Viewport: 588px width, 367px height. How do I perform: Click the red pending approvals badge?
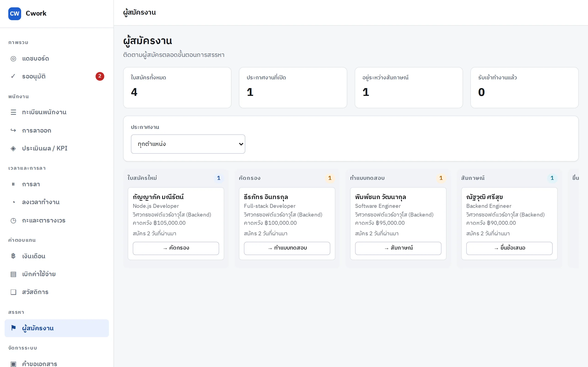[100, 76]
